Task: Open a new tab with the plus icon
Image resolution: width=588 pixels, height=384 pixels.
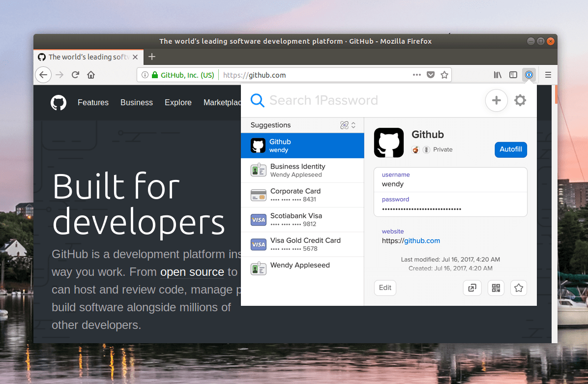Action: [152, 57]
